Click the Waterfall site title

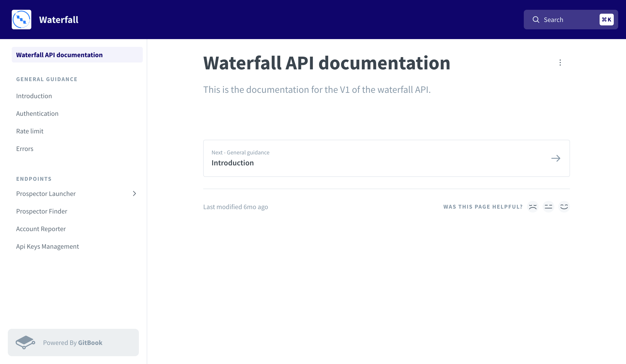pos(59,20)
